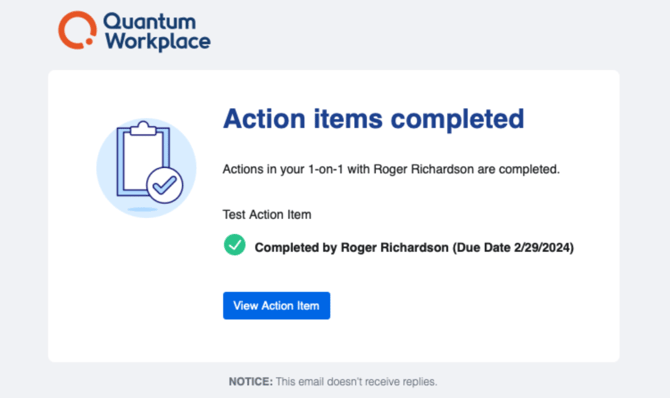Click the "Due Date 2/29/2024" text
Screen dimensions: 670x398
click(514, 248)
